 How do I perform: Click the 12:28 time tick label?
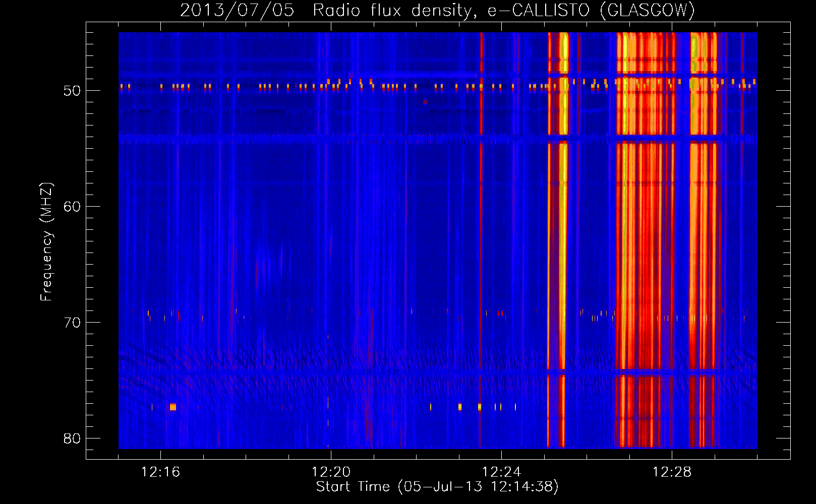point(672,472)
